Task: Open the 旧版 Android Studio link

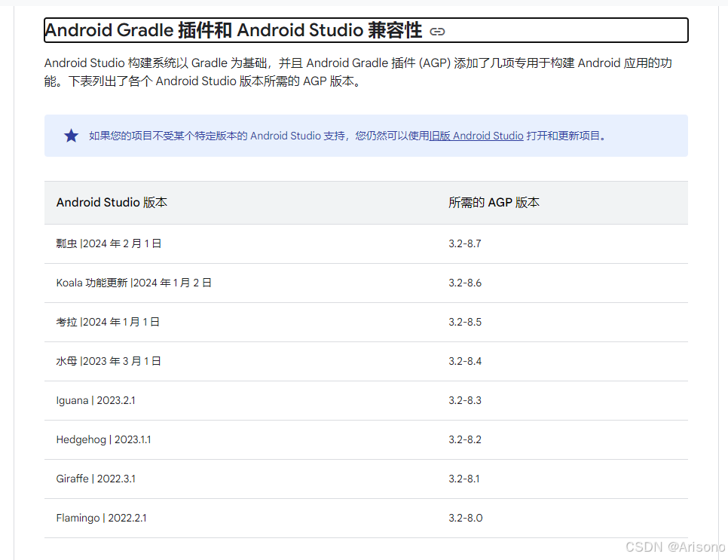Action: pos(477,136)
